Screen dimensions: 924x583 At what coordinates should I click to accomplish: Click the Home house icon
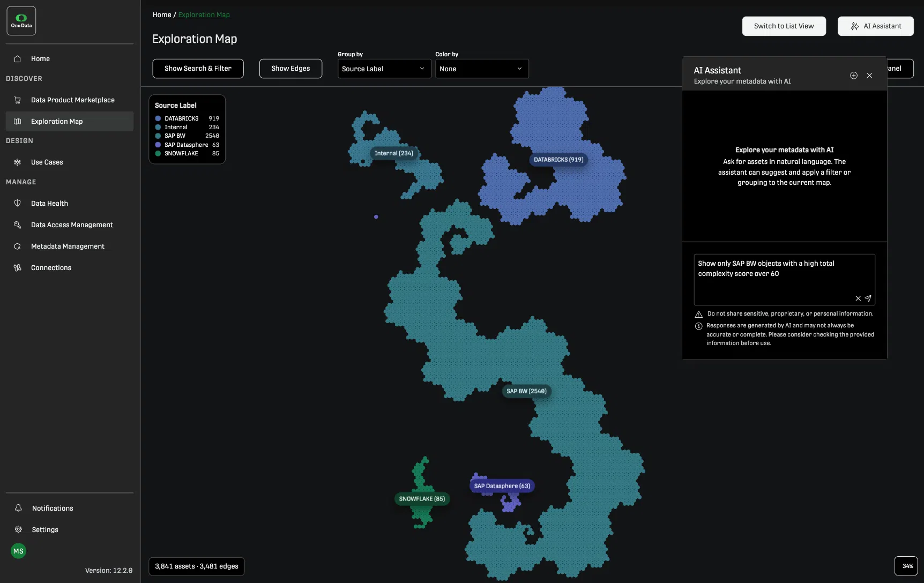18,59
